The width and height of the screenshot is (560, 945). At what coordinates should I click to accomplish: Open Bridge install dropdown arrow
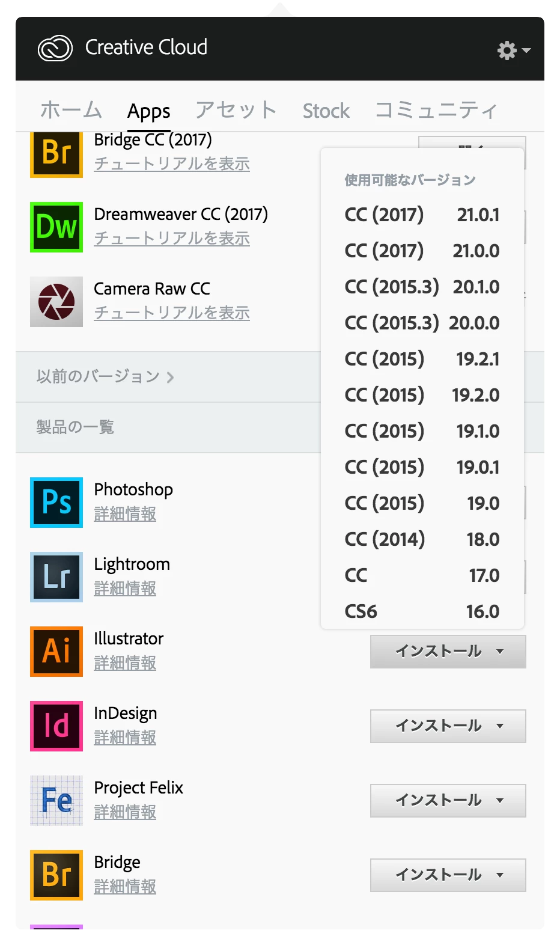pyautogui.click(x=500, y=875)
